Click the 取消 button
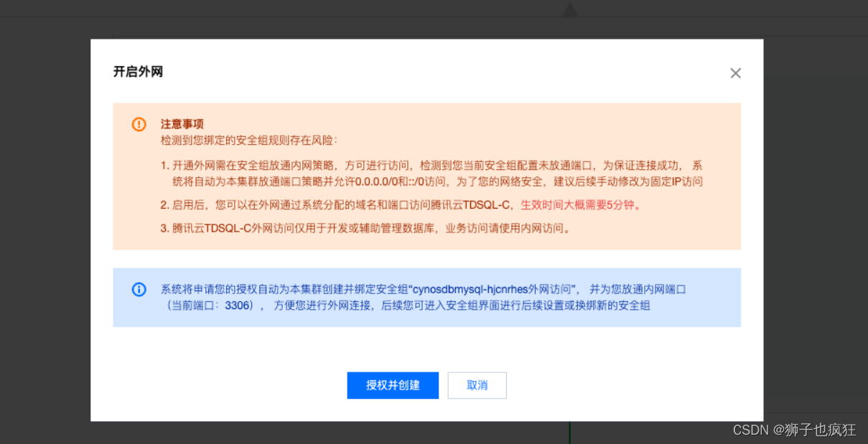Screen dimensions: 868x444 [x=477, y=385]
